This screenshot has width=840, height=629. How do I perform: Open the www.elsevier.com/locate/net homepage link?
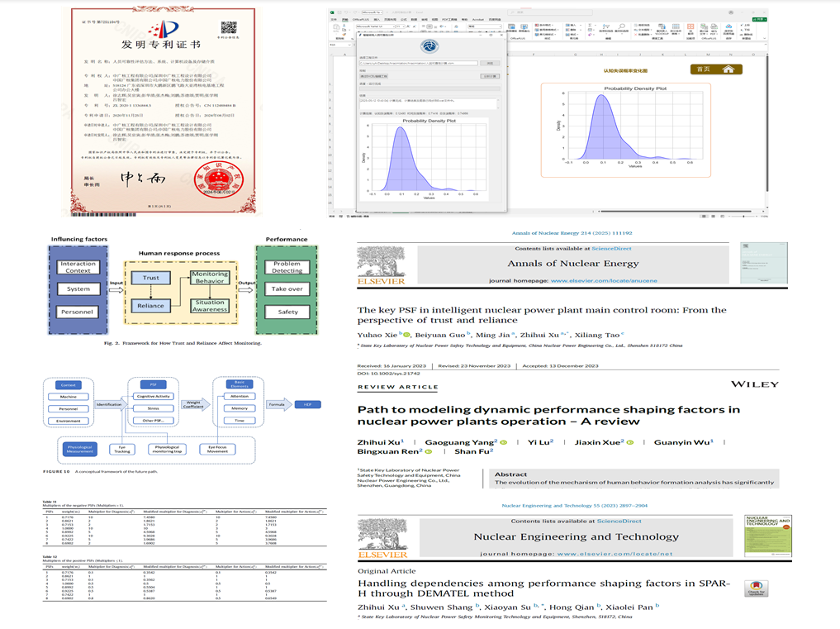coord(615,554)
